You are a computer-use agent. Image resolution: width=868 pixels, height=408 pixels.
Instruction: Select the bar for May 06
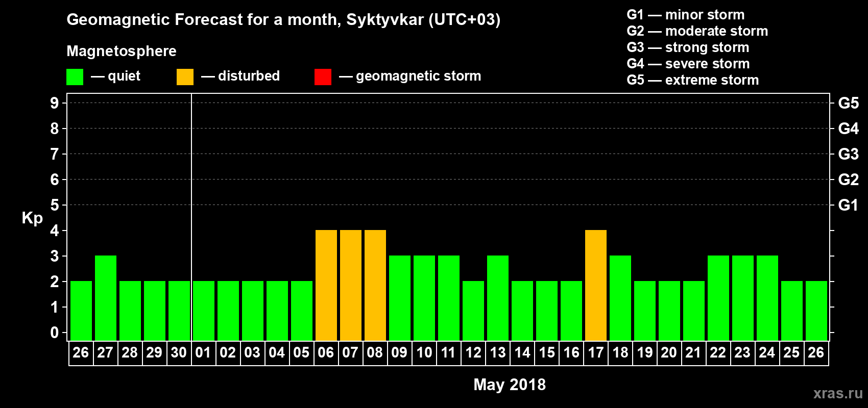(x=326, y=286)
